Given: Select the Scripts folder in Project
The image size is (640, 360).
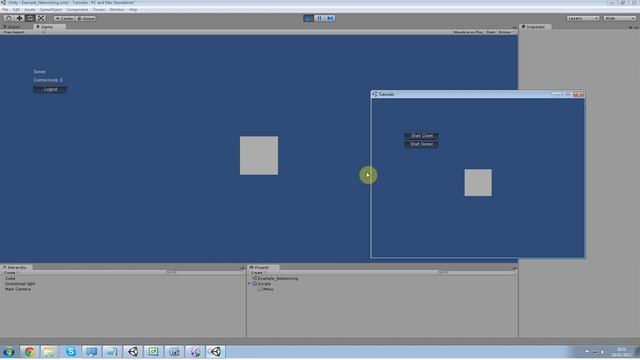Looking at the screenshot, I should pyautogui.click(x=262, y=284).
